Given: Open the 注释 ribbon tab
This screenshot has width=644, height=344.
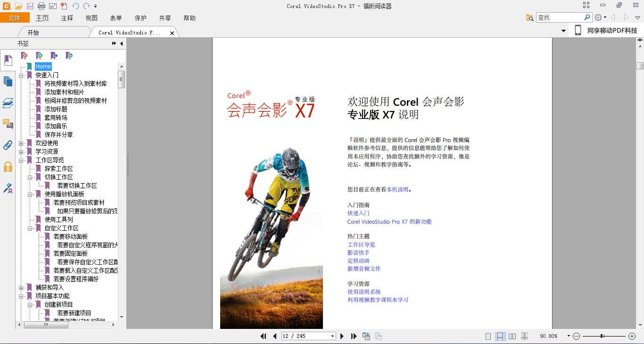Looking at the screenshot, I should tap(67, 18).
